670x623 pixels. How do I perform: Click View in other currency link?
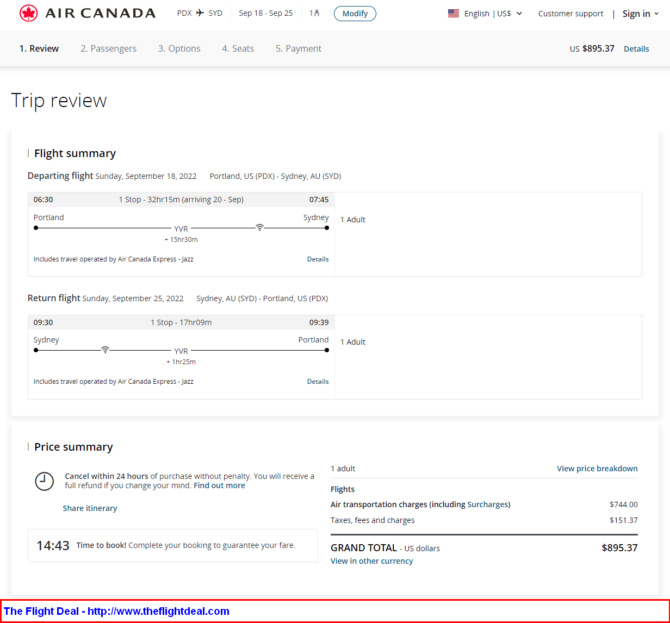point(371,561)
